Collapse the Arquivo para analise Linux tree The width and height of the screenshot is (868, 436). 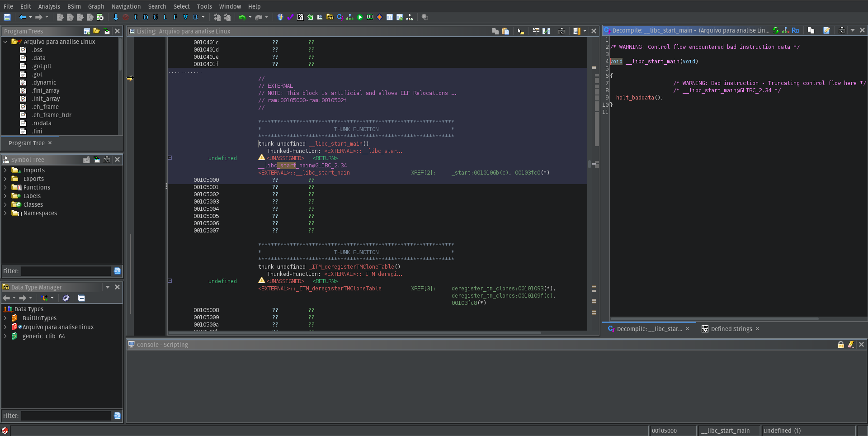(5, 42)
